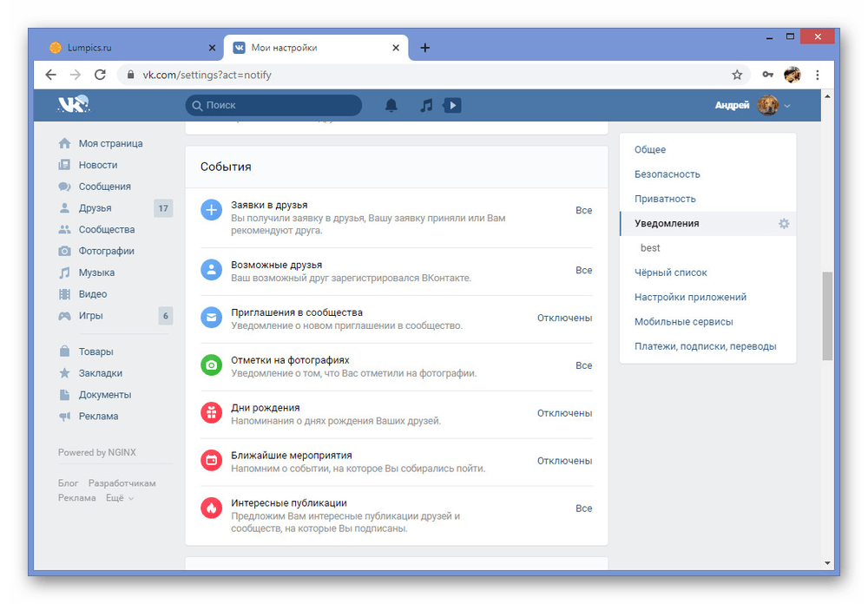Bookmark page with the star icon
Image resolution: width=868 pixels, height=604 pixels.
click(737, 75)
